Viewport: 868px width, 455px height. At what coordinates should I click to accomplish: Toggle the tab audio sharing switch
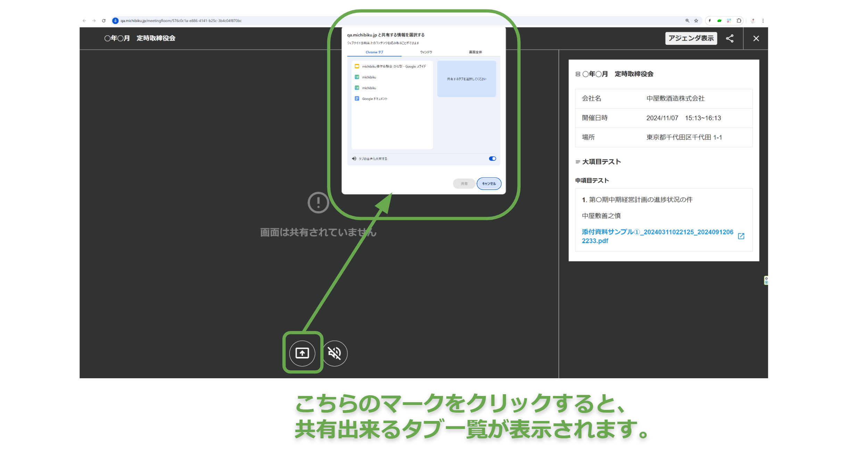492,159
